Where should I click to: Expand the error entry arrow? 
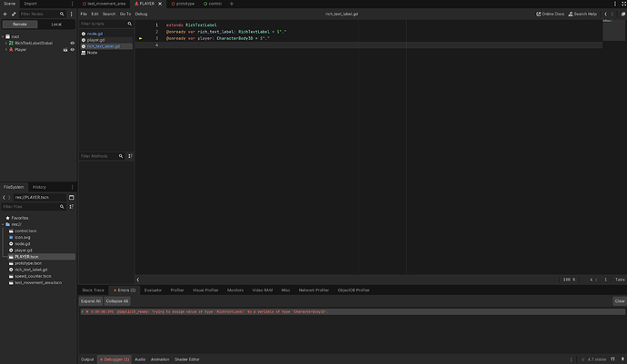point(83,311)
